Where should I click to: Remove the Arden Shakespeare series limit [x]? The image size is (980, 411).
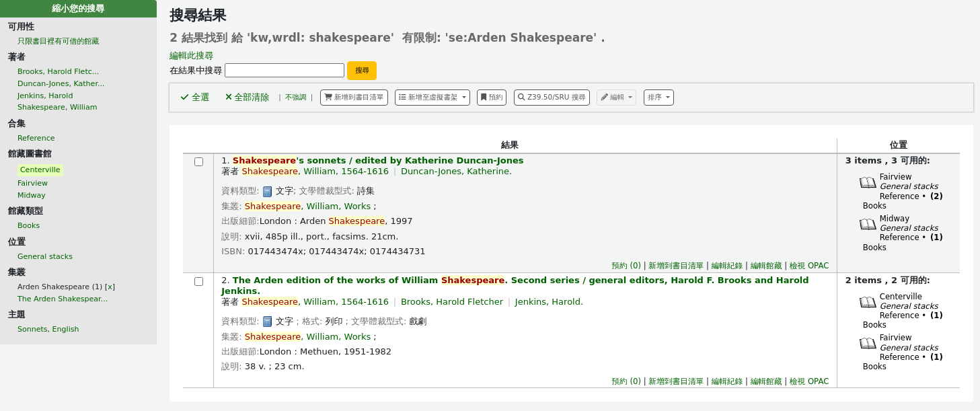110,287
